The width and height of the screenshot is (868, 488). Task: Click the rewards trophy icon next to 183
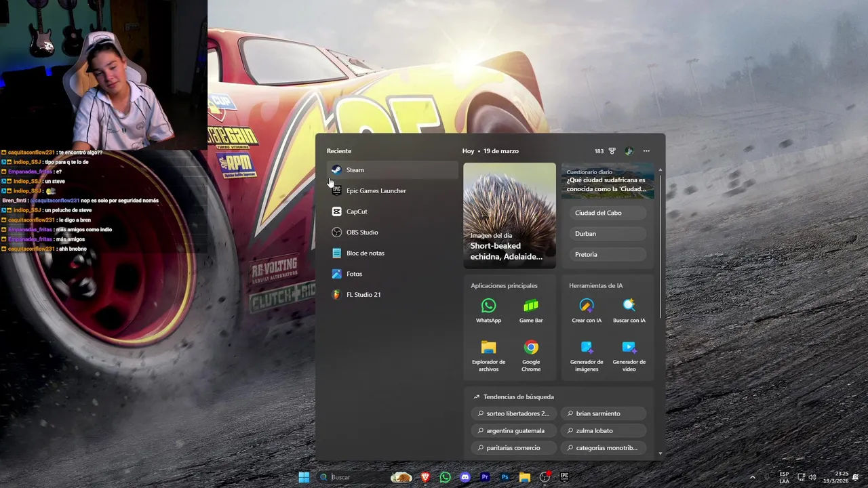[x=612, y=151]
